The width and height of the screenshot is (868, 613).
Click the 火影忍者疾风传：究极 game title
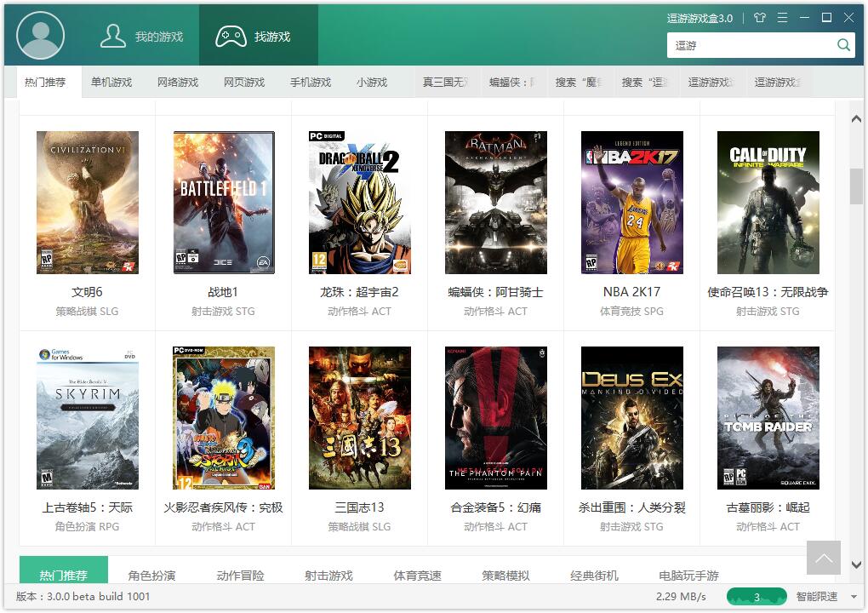pos(223,507)
